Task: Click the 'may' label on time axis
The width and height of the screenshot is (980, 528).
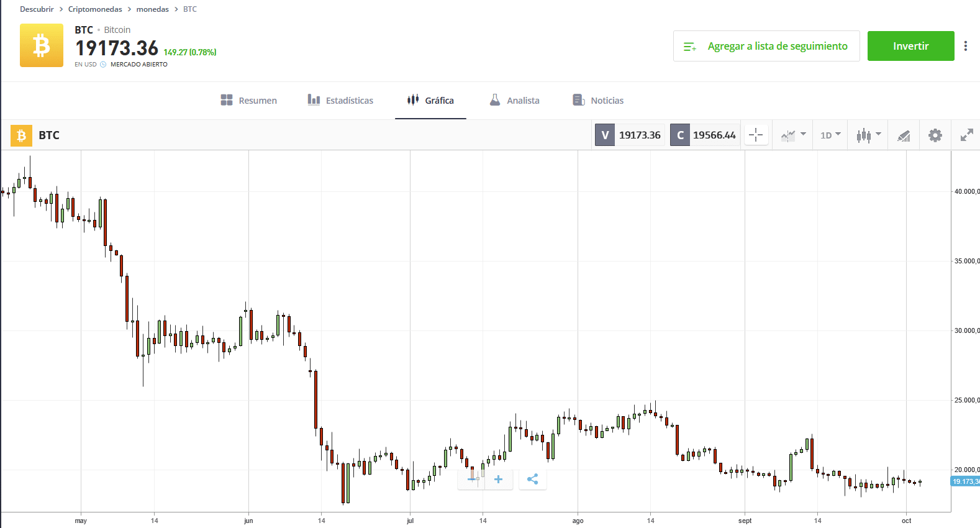Action: click(x=81, y=521)
